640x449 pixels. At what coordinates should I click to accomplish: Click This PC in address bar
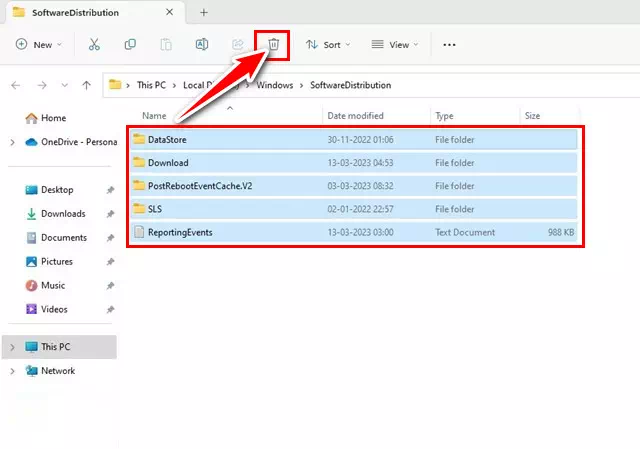tap(151, 85)
